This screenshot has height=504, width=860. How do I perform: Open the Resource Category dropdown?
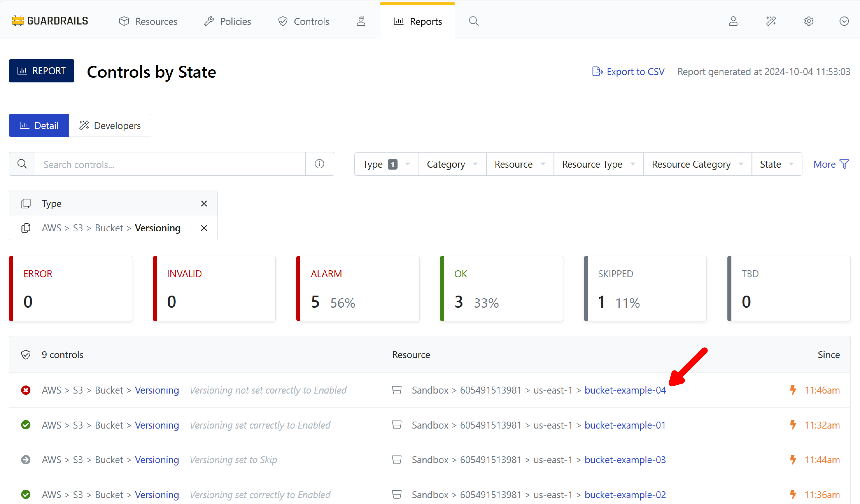pos(697,164)
